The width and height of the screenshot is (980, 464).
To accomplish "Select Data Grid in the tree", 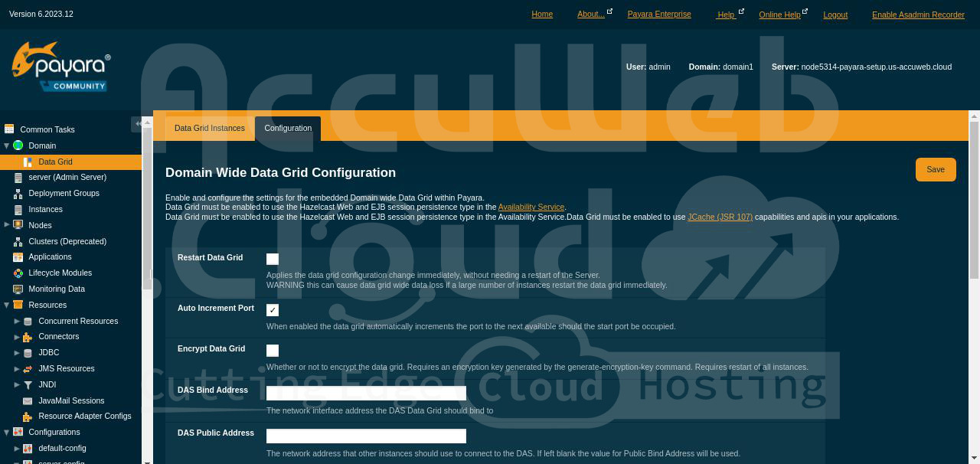I will point(55,162).
